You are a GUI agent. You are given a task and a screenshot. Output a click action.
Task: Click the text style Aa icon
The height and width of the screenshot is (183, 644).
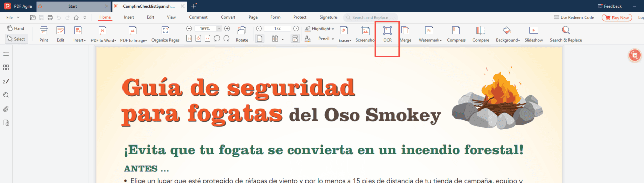coord(308,39)
